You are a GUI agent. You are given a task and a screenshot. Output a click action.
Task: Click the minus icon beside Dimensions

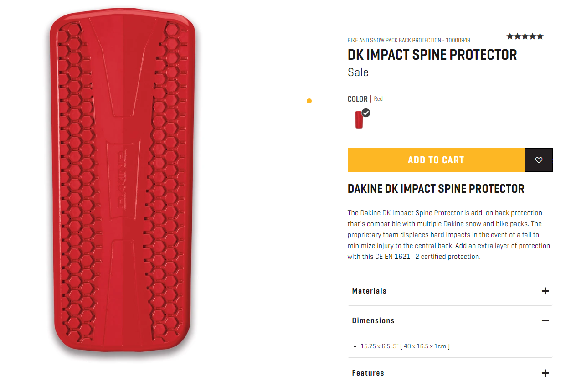tap(545, 320)
